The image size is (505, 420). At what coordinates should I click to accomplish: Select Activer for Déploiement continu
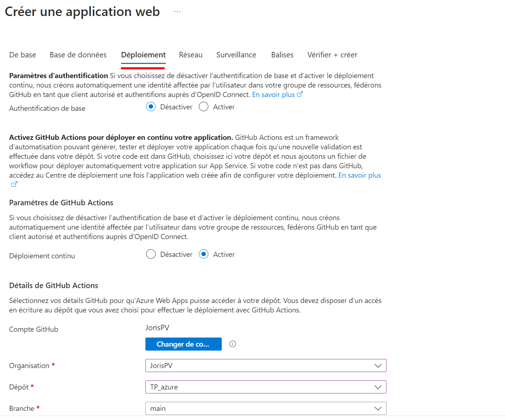pos(204,254)
